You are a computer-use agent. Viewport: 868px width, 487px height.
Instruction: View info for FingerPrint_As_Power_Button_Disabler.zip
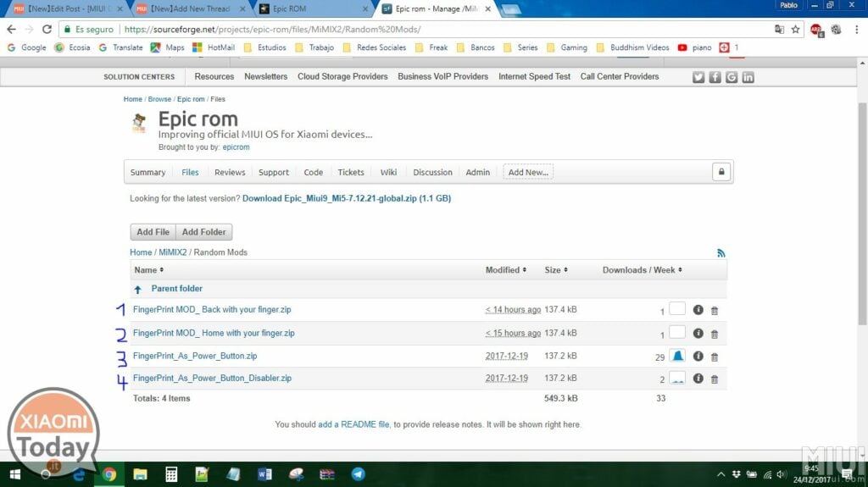[x=698, y=378]
